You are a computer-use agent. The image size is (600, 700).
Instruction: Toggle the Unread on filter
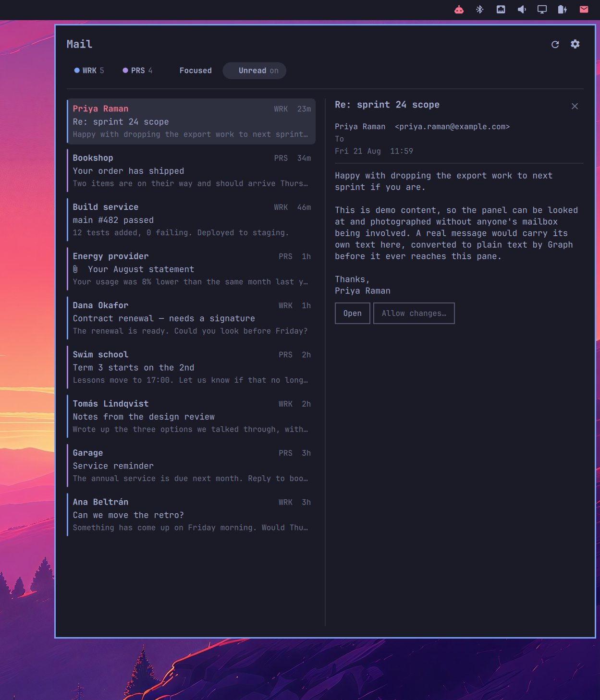pos(255,71)
